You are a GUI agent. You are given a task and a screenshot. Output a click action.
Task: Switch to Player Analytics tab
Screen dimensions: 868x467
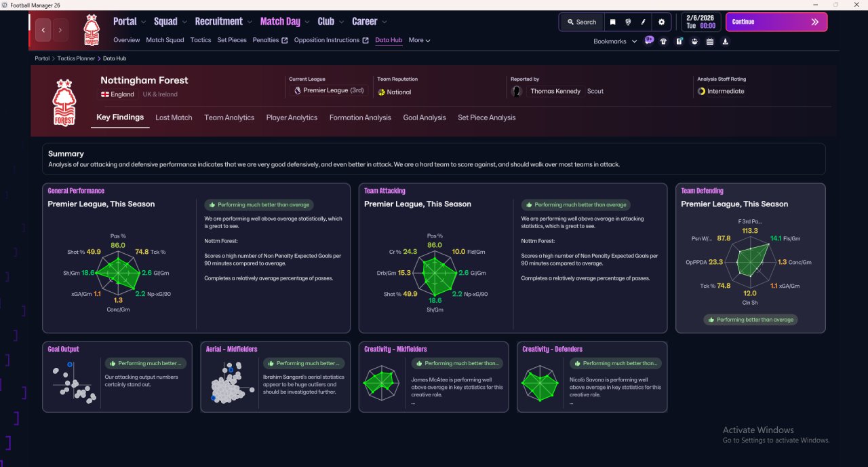pyautogui.click(x=292, y=117)
